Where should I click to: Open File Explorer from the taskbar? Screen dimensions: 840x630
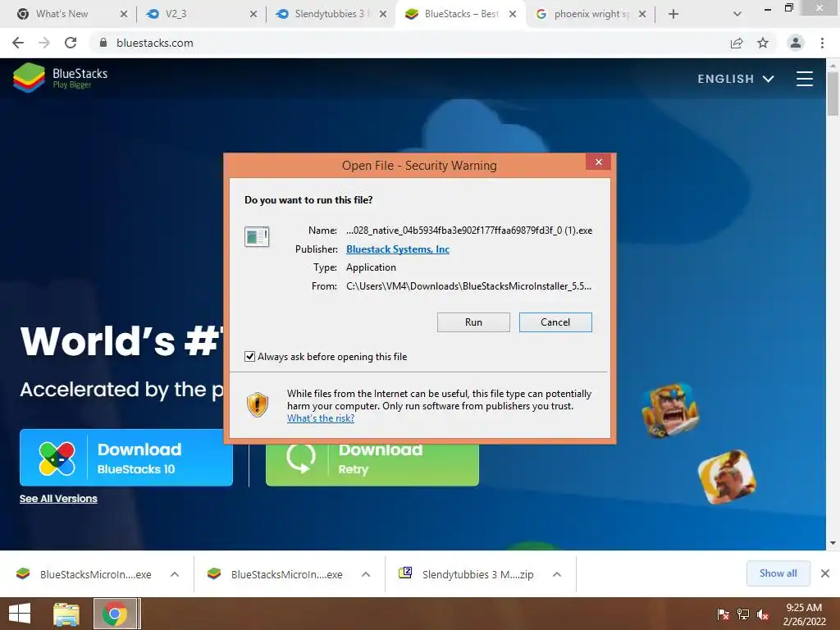pos(66,614)
